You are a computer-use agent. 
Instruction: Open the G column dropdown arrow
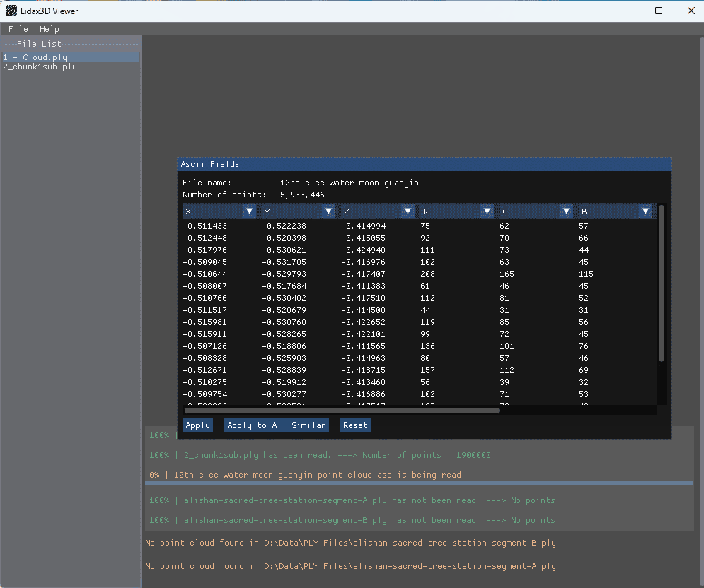[566, 212]
